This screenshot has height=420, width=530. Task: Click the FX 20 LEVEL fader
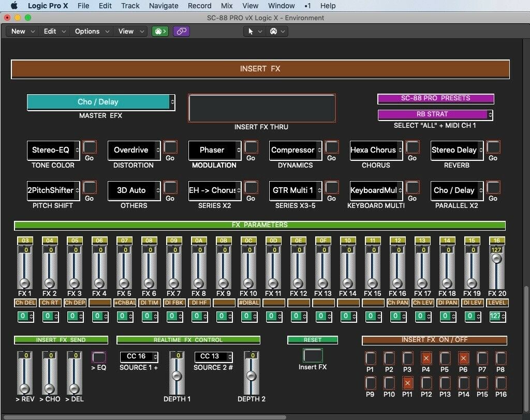tap(497, 264)
